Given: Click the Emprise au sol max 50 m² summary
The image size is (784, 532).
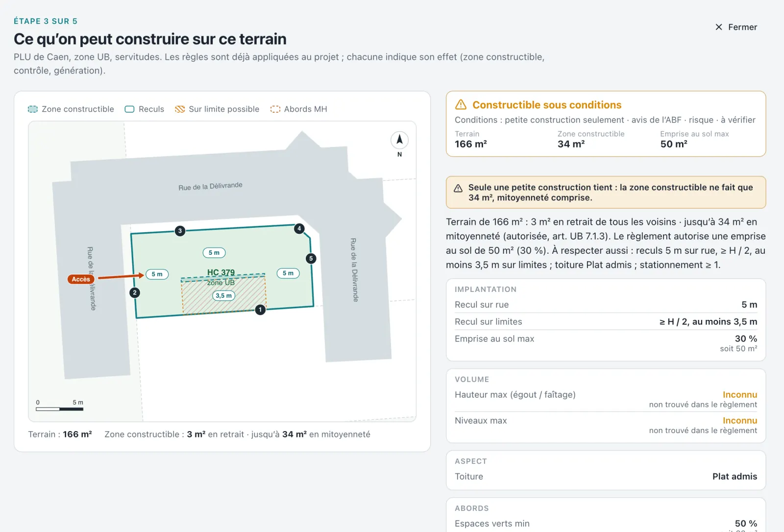Looking at the screenshot, I should pos(674,144).
